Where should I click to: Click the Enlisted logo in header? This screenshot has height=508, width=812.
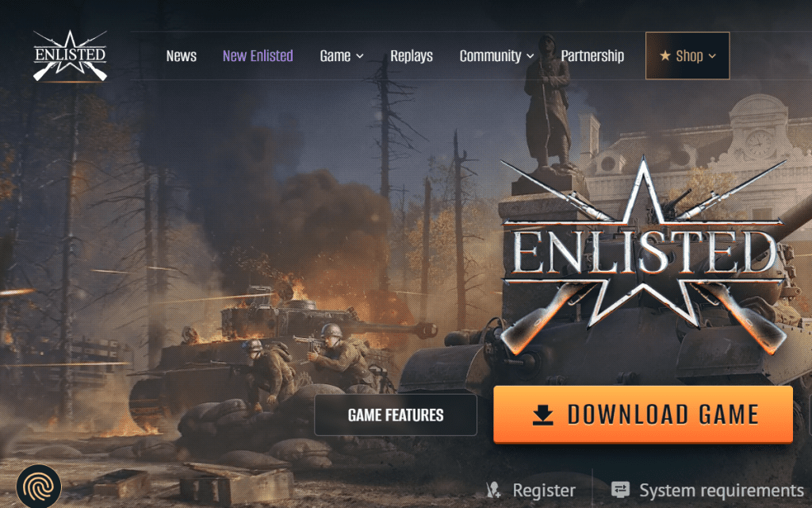click(70, 56)
